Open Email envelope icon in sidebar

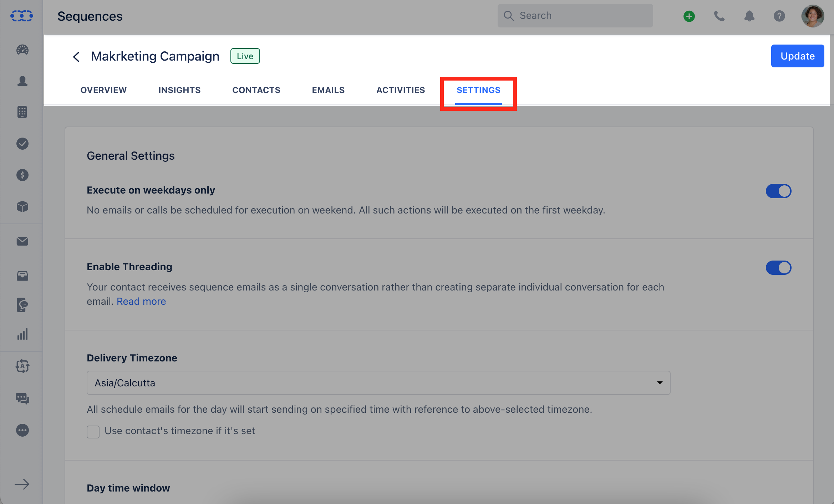[22, 241]
